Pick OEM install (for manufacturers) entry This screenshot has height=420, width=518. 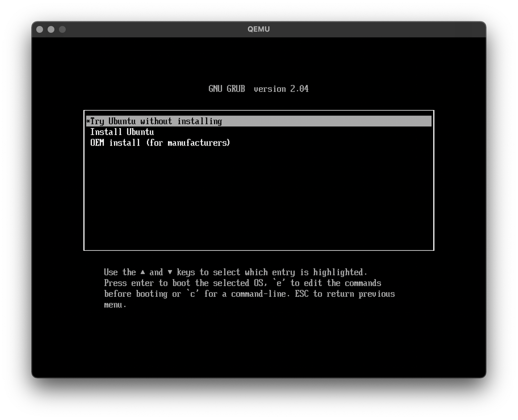tap(160, 143)
